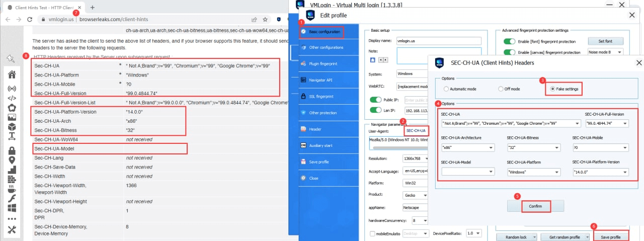Viewport: 644px width, 241px height.
Task: Select the Automatic mode radio button
Action: (446, 89)
